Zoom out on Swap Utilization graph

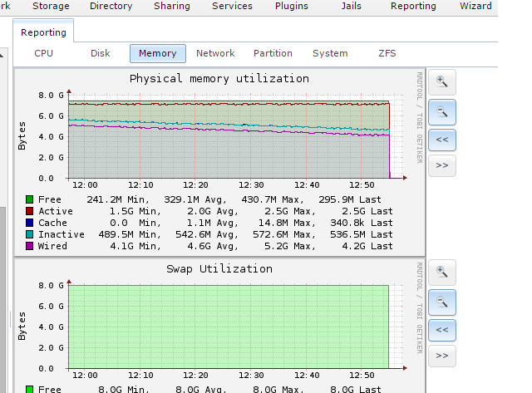tap(442, 302)
